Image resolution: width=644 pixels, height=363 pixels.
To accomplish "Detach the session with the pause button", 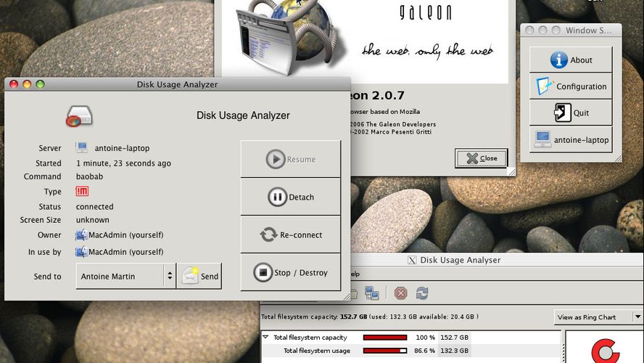I will coord(291,197).
